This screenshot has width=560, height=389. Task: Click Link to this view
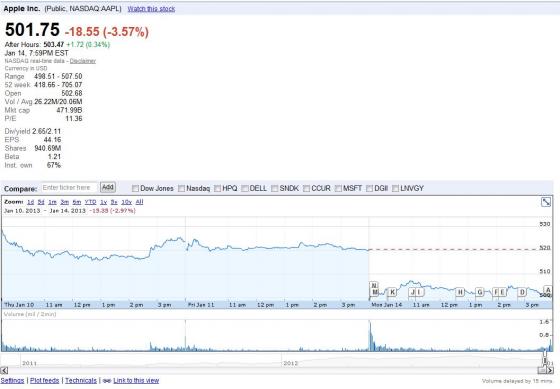(x=136, y=380)
